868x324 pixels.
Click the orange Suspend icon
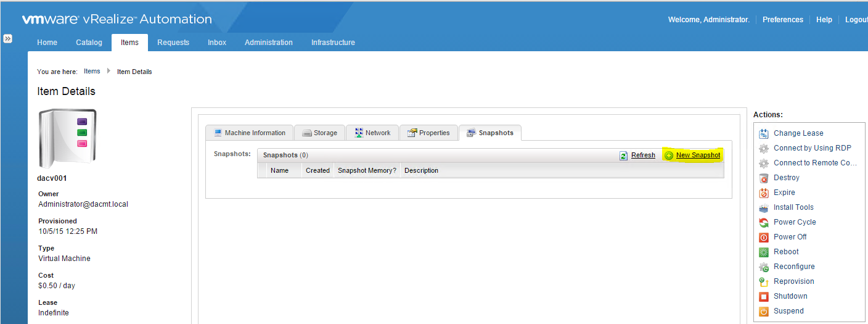point(763,311)
